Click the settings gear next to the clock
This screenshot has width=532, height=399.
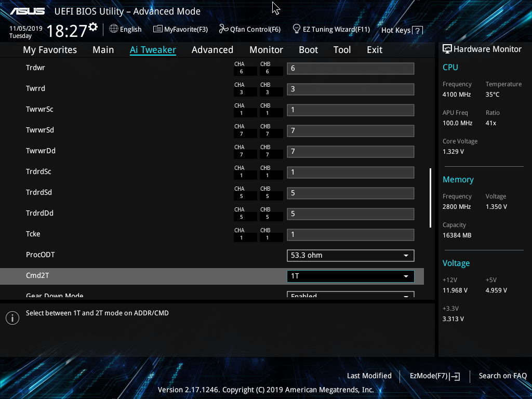pos(93,27)
